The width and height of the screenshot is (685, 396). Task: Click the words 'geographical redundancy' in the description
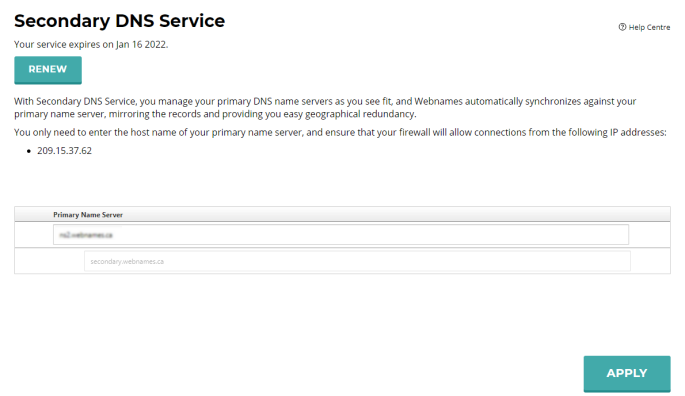click(x=360, y=114)
